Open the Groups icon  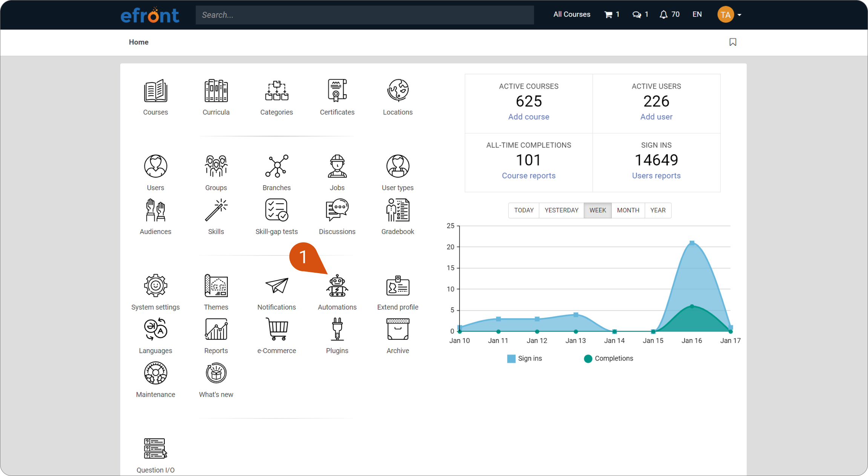click(216, 166)
